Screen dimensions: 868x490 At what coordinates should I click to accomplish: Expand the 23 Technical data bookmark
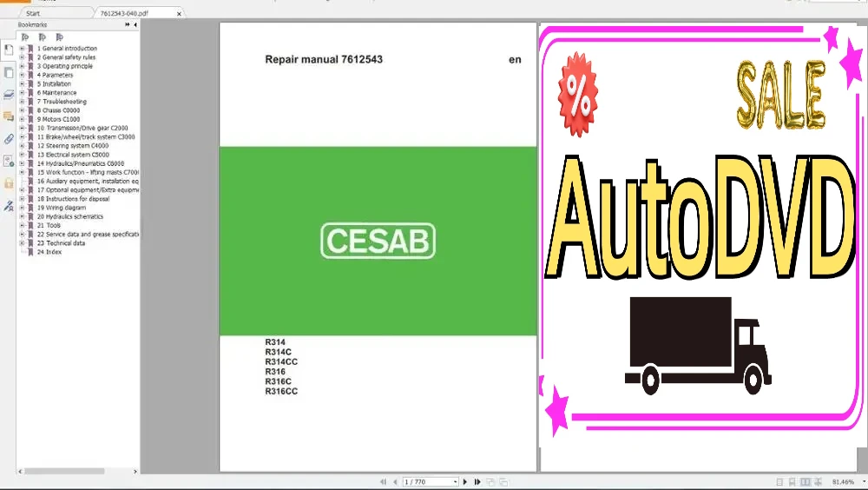[23, 242]
